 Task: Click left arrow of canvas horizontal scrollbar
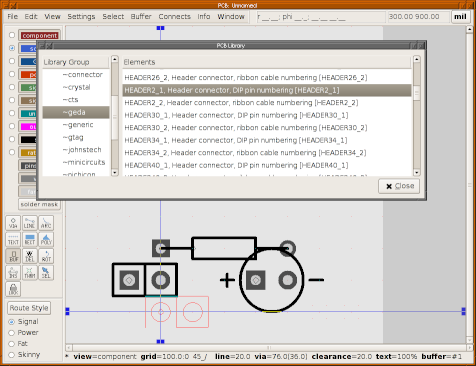tap(69, 348)
